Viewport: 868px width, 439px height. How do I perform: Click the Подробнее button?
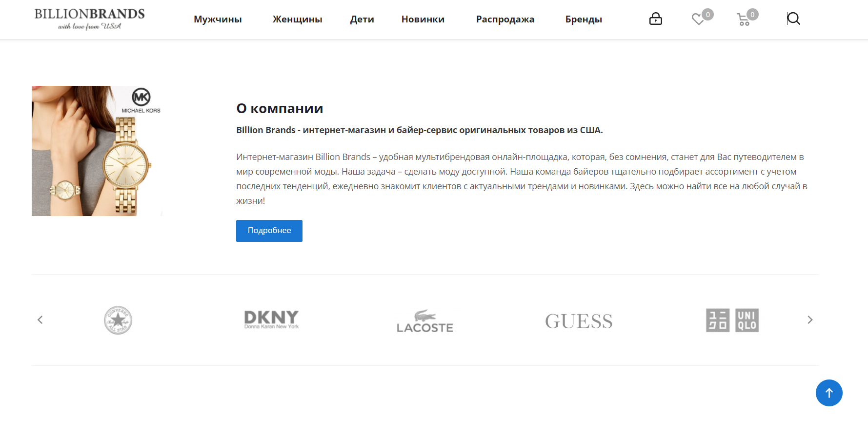[x=269, y=231]
